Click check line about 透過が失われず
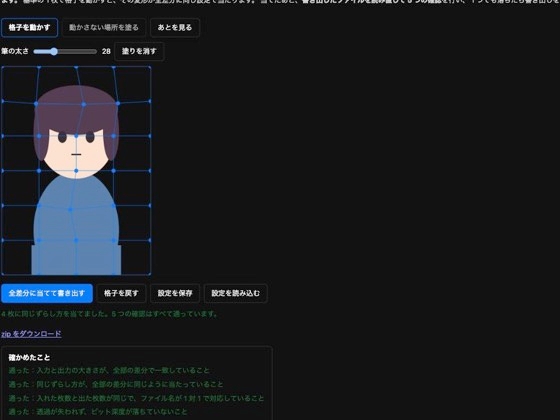The width and height of the screenshot is (560, 420). coord(98,412)
